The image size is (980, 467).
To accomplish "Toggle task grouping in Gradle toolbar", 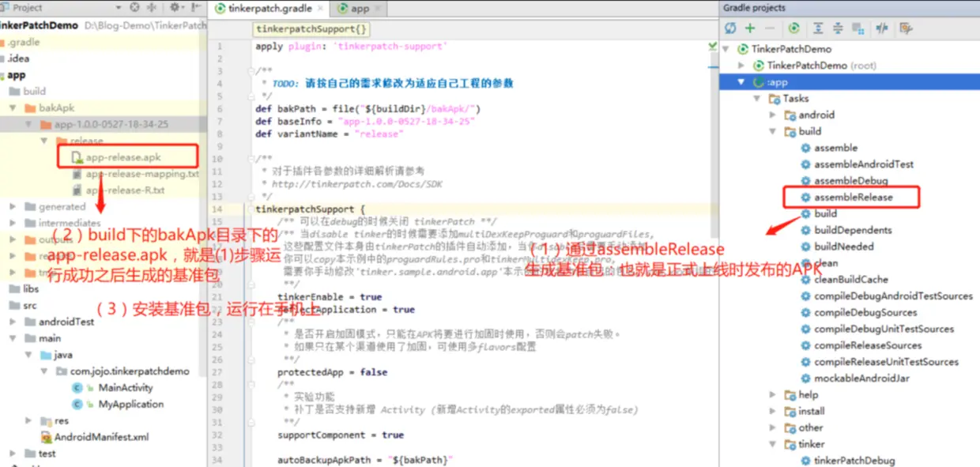I will click(857, 28).
